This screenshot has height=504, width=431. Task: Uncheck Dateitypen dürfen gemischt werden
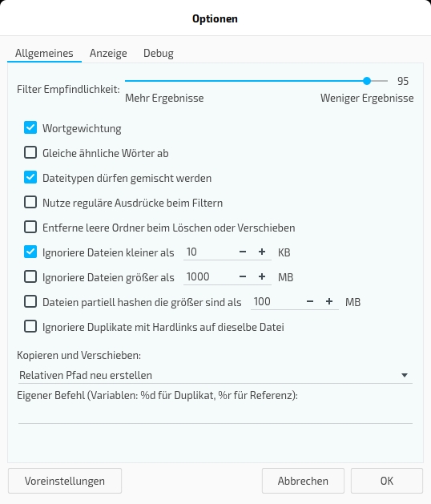30,177
